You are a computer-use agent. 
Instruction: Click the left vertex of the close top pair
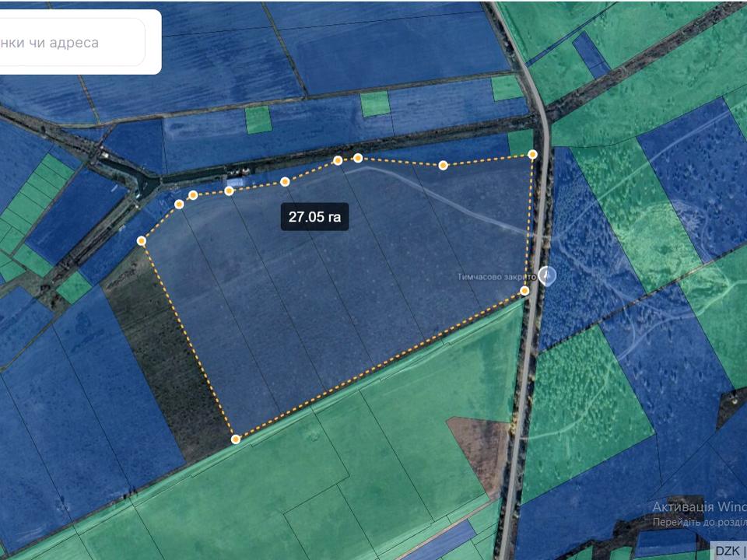click(338, 160)
